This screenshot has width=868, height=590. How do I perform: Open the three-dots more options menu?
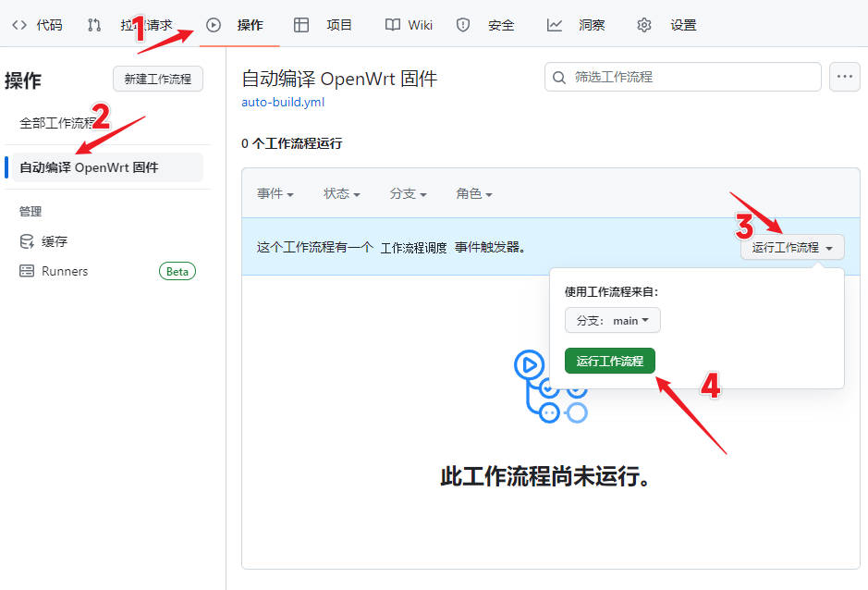click(844, 77)
